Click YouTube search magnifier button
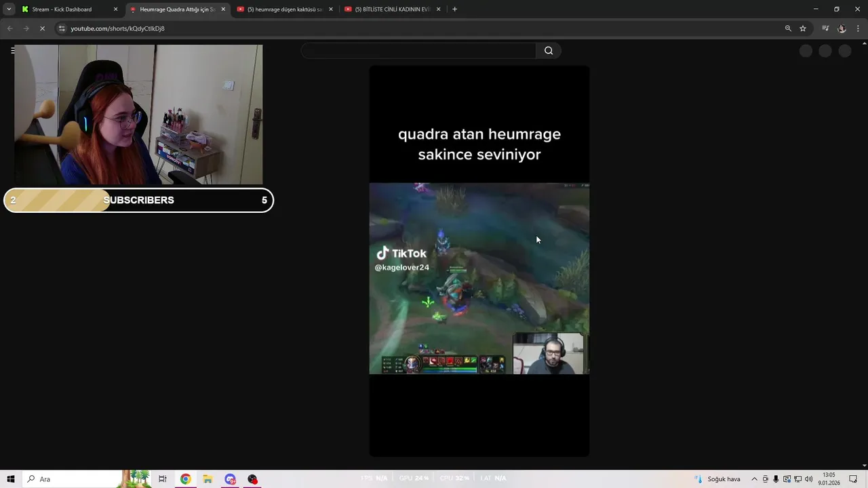Viewport: 868px width, 488px height. coord(549,50)
